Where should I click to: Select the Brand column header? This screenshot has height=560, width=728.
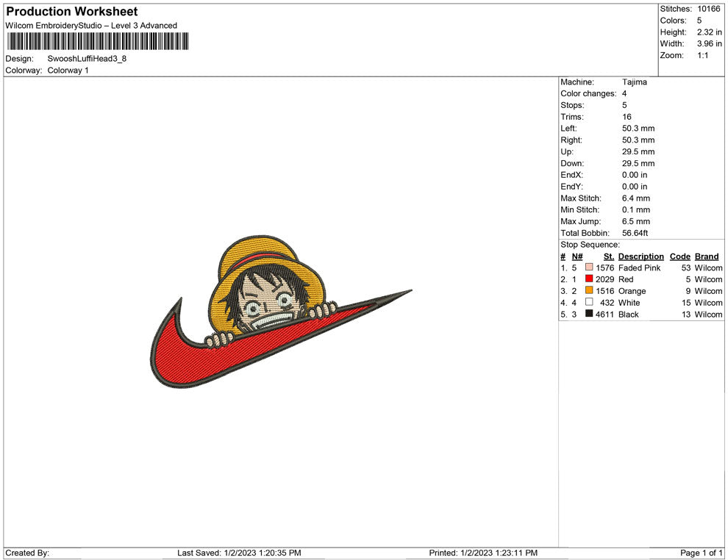[x=707, y=256]
